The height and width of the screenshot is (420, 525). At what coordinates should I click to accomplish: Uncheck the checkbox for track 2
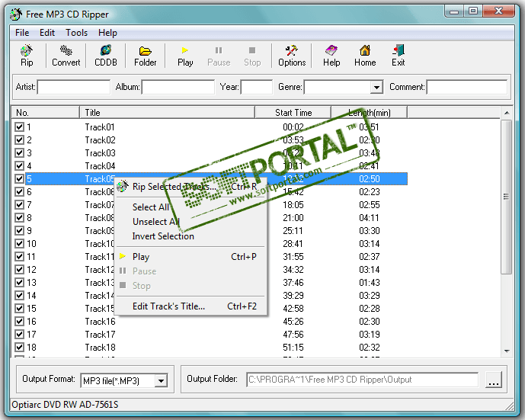click(19, 140)
